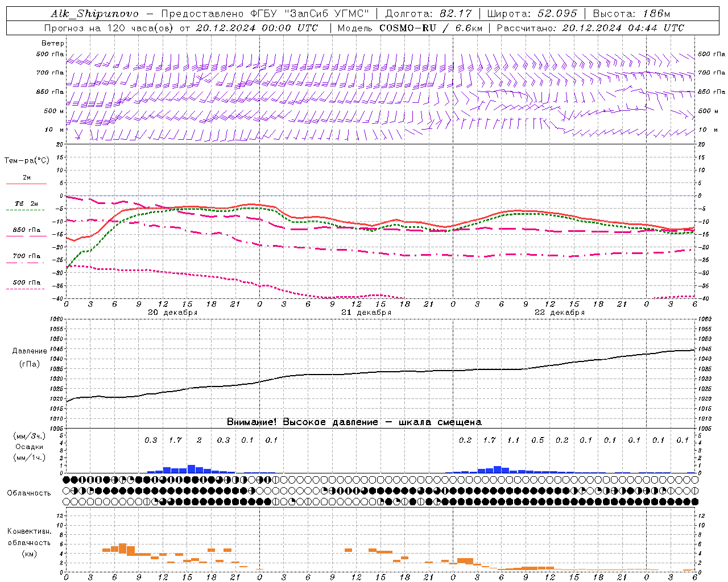
Task: Click "1060" on the left pressure axis
Action: [x=56, y=319]
